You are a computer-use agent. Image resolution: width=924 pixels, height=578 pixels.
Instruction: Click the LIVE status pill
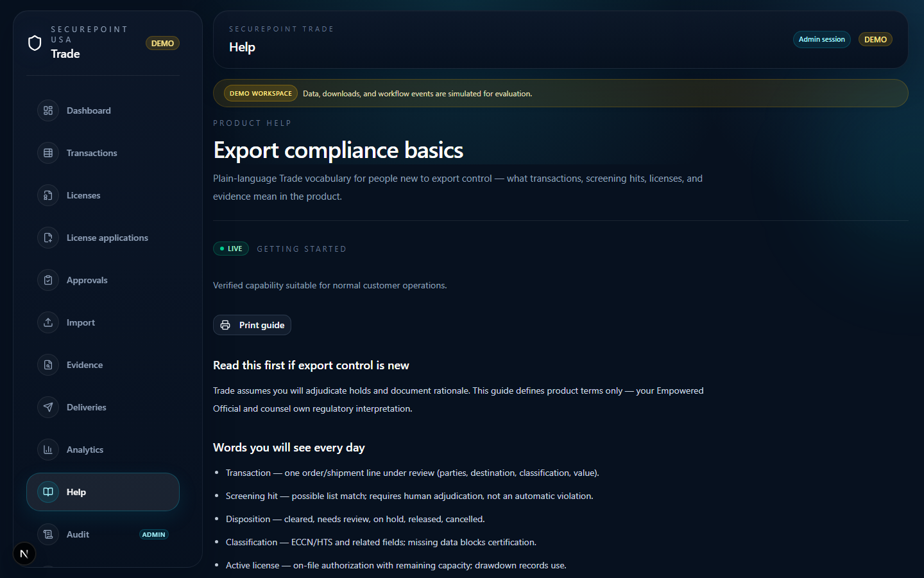(x=231, y=249)
